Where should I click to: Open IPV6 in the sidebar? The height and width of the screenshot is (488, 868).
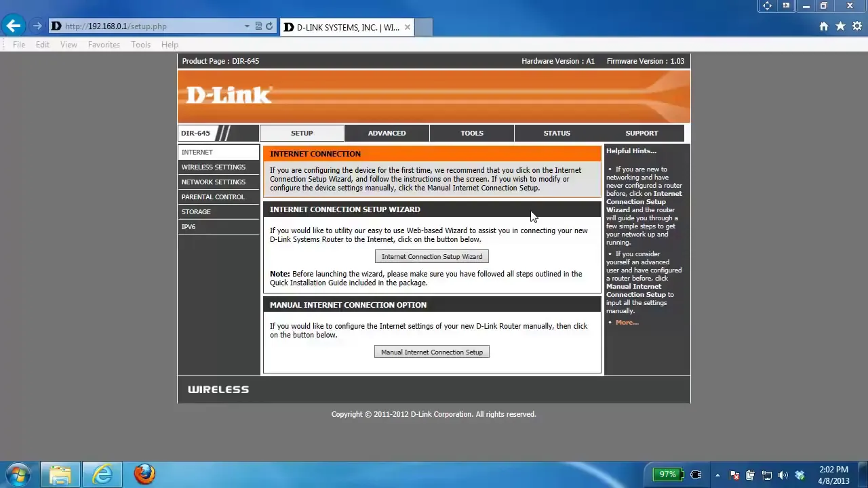click(218, 226)
